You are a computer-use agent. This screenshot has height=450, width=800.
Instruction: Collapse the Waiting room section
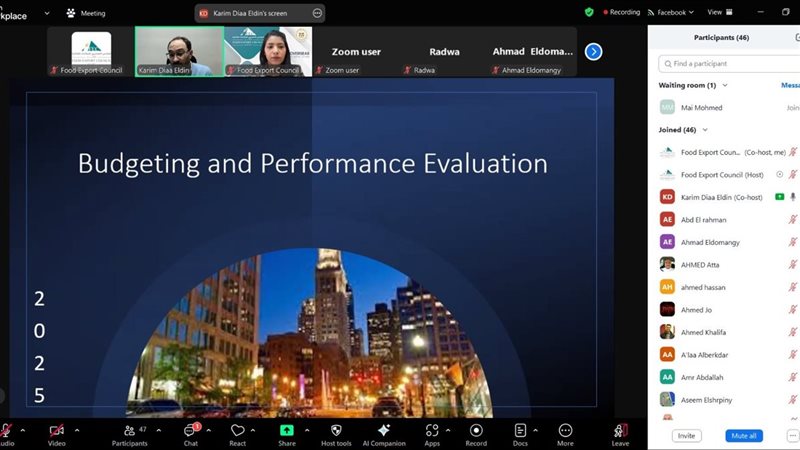[725, 85]
